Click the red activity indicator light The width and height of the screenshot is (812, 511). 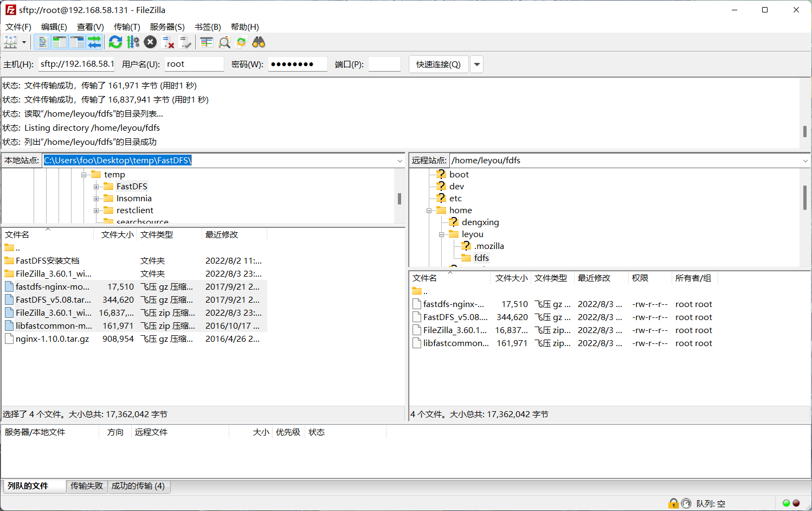796,503
